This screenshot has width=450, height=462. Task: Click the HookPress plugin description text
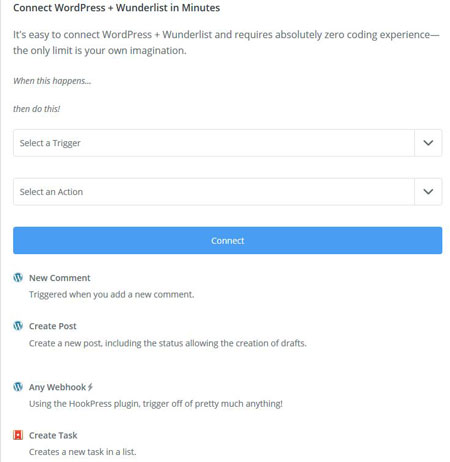point(156,404)
